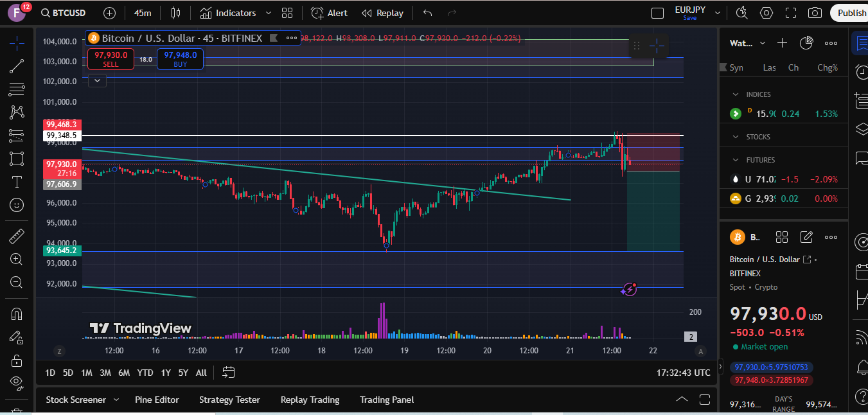Open symbol details edit note icon

pos(806,237)
